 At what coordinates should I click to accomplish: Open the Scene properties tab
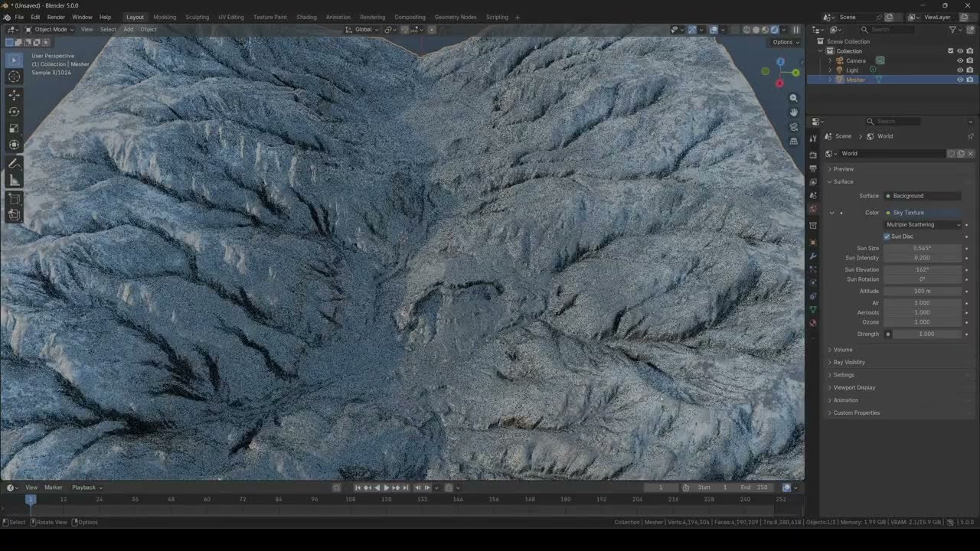coord(813,195)
